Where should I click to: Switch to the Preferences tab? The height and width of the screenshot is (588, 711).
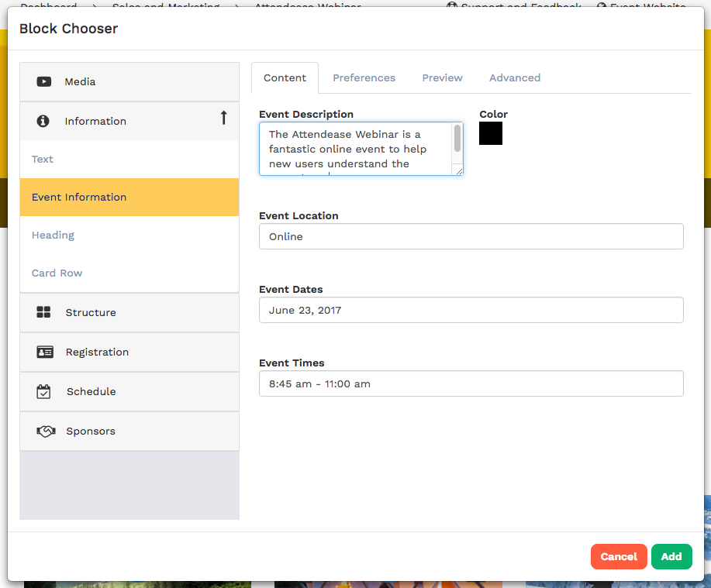(364, 78)
